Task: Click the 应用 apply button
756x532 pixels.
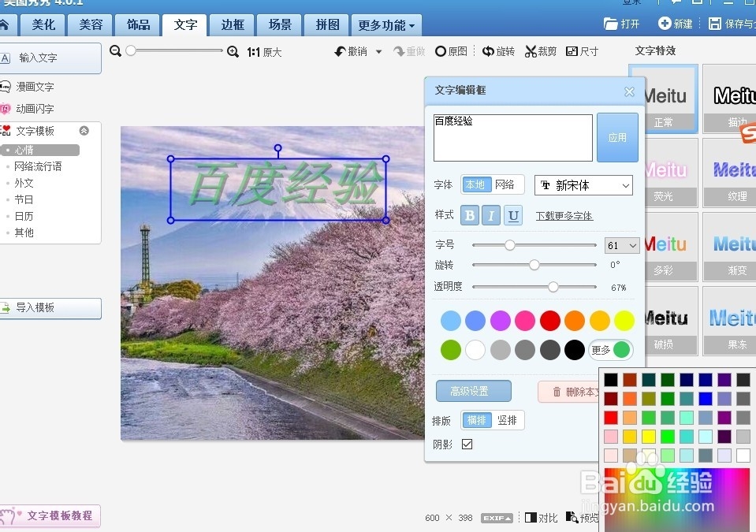Action: 617,138
